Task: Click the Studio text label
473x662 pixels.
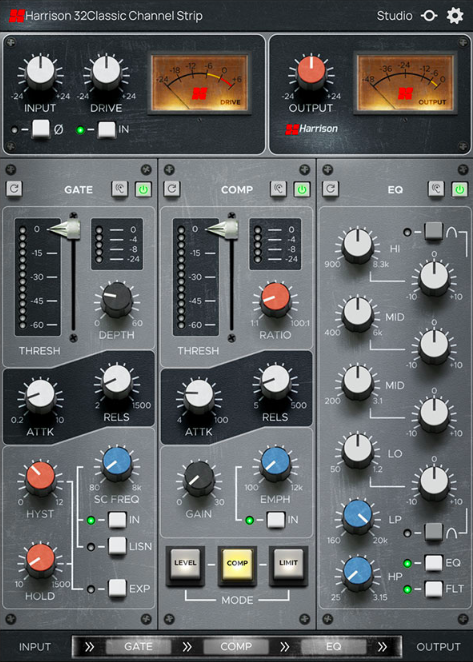Action: point(394,16)
